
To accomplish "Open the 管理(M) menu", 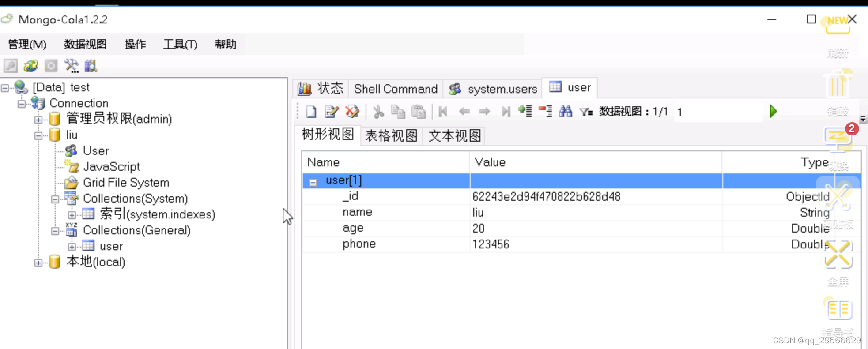I will tap(27, 44).
